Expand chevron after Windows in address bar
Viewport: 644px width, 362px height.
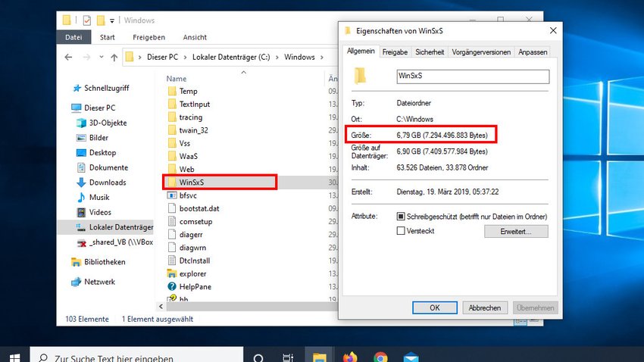[x=322, y=57]
